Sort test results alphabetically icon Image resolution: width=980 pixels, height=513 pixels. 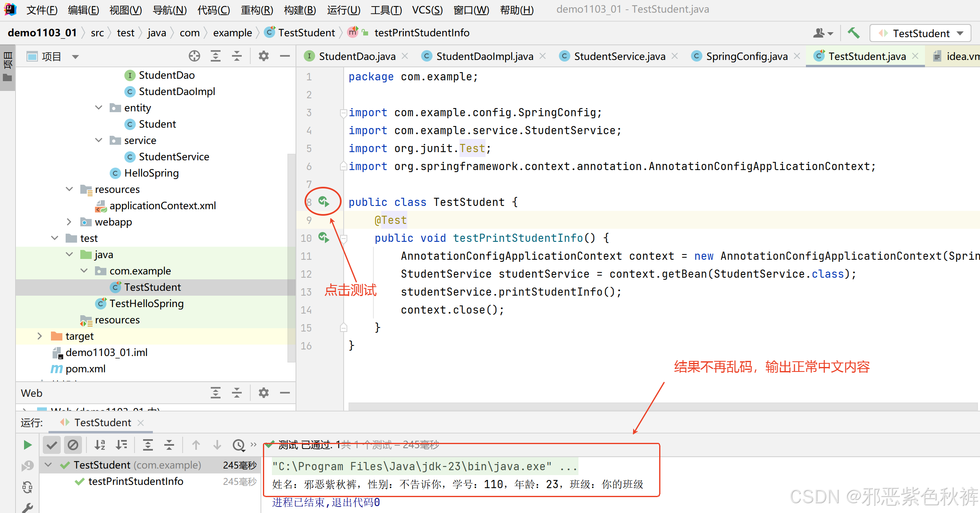(x=100, y=445)
